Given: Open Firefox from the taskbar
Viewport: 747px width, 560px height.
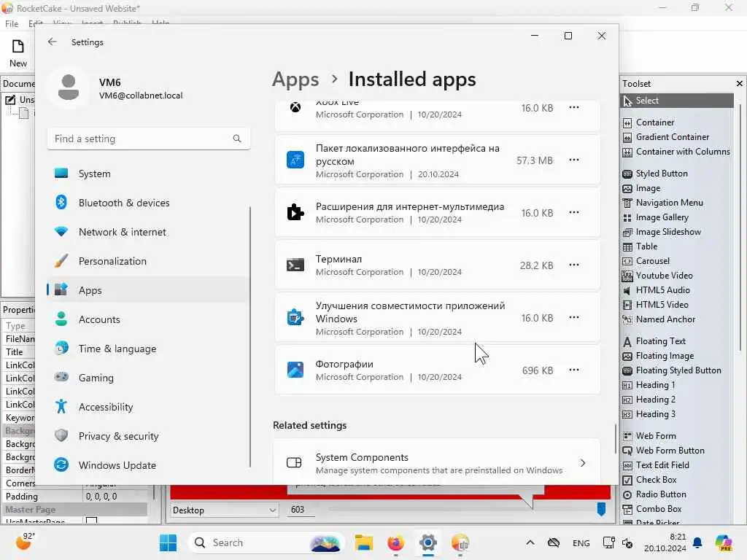Looking at the screenshot, I should (395, 542).
